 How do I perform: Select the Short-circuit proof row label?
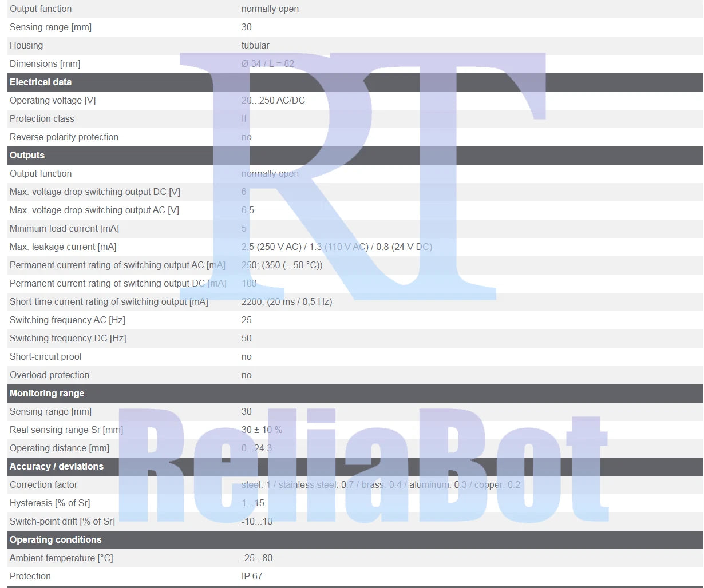click(x=46, y=357)
